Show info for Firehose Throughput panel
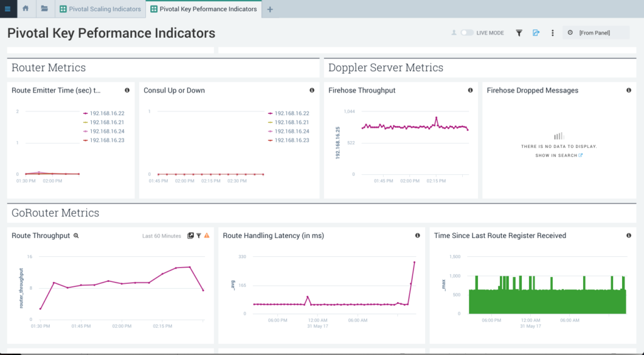 click(470, 90)
